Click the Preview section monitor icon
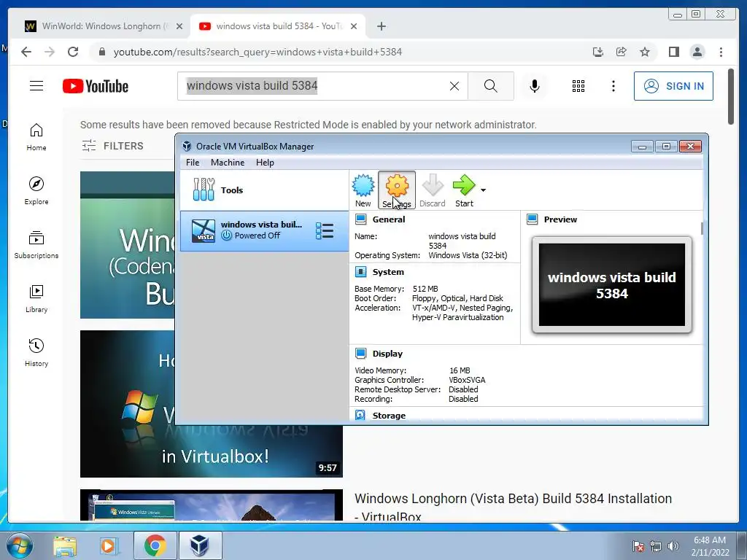747x560 pixels. click(532, 219)
